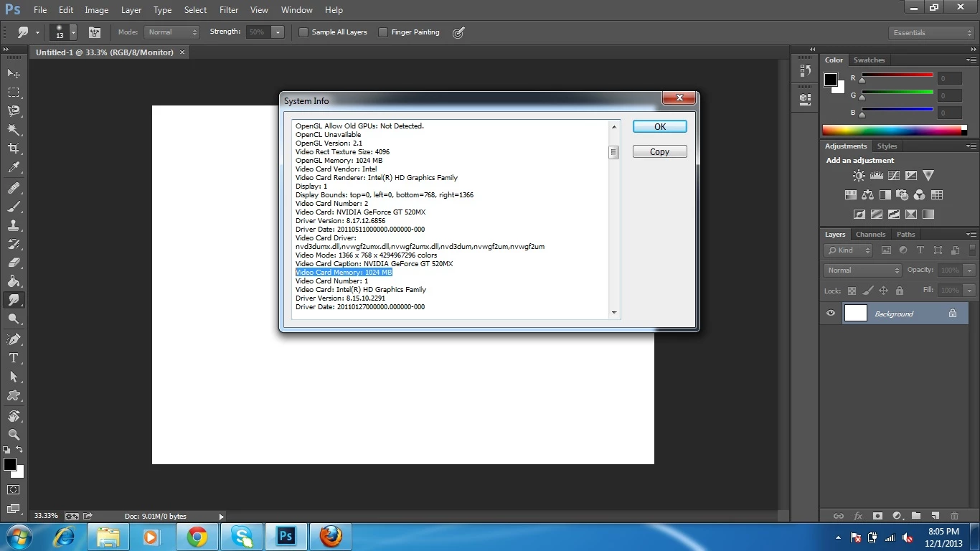
Task: Toggle pressure for strength icon
Action: 459,32
